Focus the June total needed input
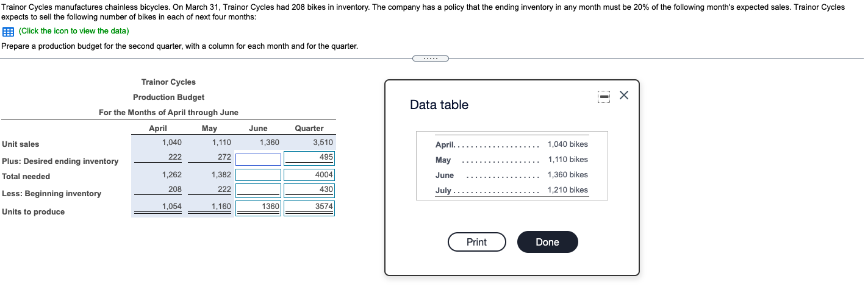 tap(258, 175)
